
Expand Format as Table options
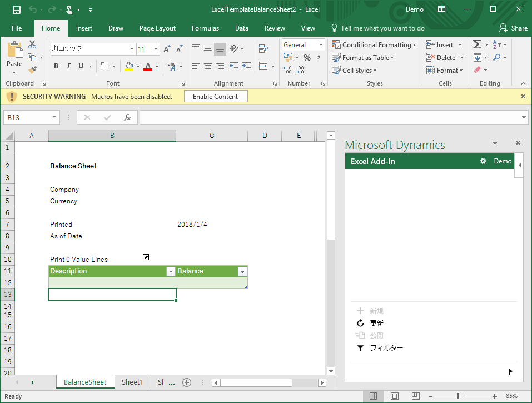(363, 58)
